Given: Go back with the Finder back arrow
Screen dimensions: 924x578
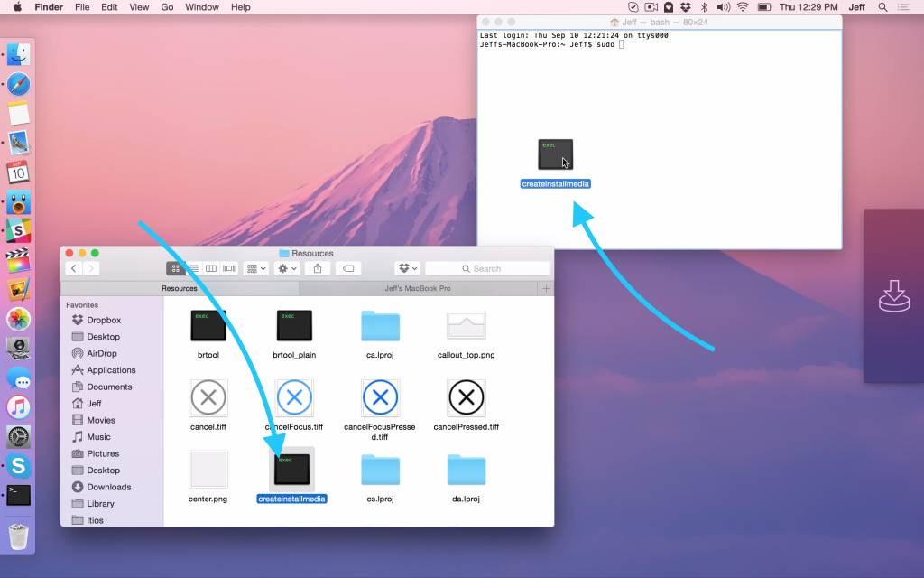Looking at the screenshot, I should 74,268.
